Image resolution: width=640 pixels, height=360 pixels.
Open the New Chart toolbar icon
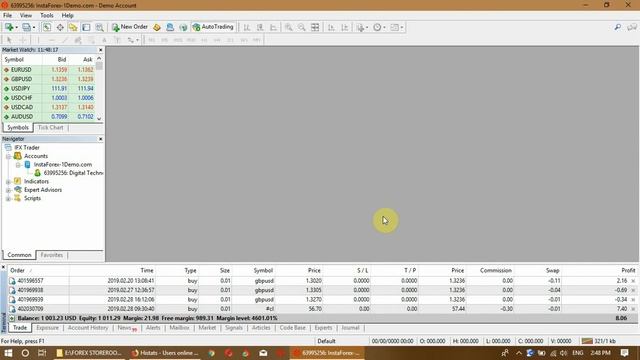9,27
